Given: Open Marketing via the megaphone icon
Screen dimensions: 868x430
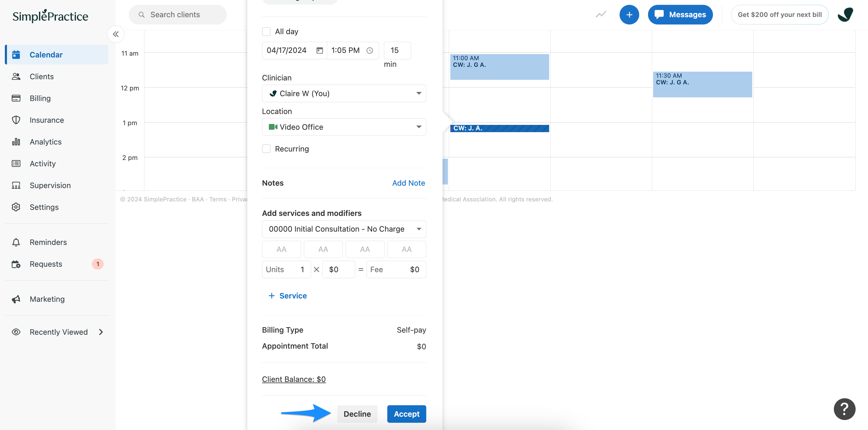Looking at the screenshot, I should coord(16,299).
